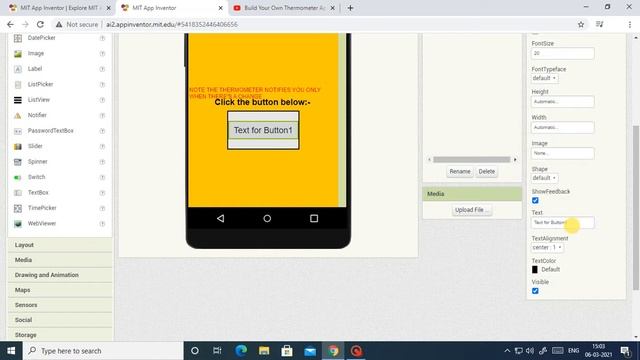Switch to the MIT App Inventor tab
640x360 pixels.
[171, 8]
